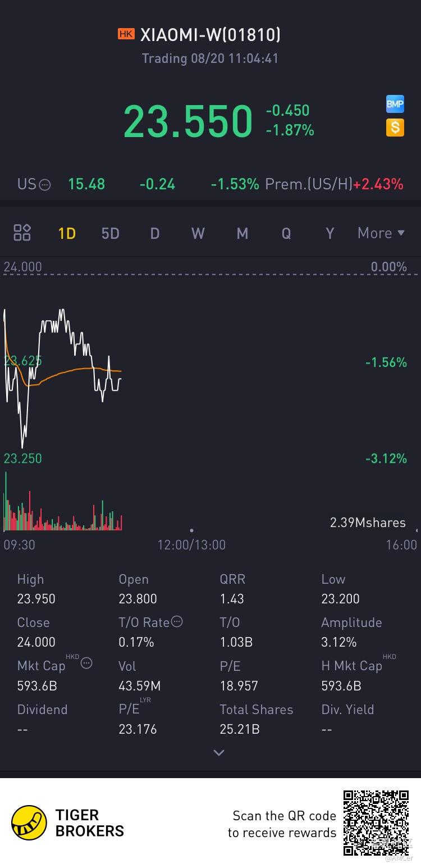Tap the QR code for rewards

(376, 823)
